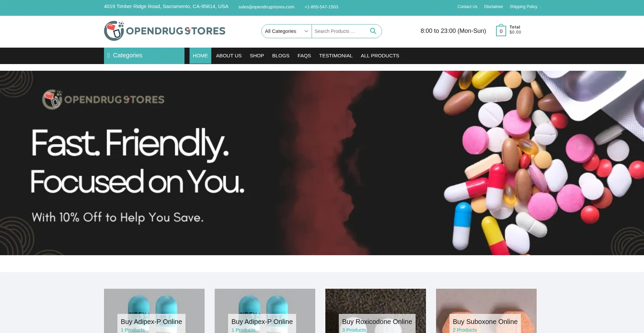The height and width of the screenshot is (333, 644).
Task: Open the Shipping Policy link
Action: tap(523, 7)
